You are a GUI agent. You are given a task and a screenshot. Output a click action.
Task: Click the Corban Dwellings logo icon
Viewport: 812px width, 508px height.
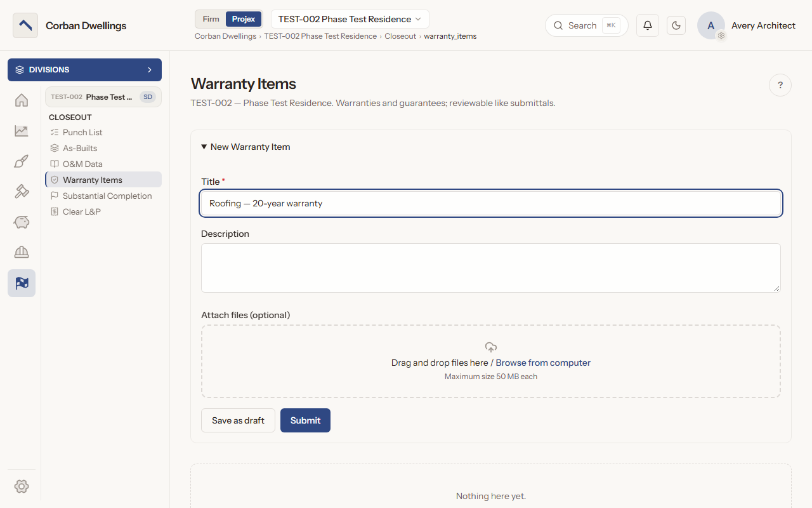[25, 25]
